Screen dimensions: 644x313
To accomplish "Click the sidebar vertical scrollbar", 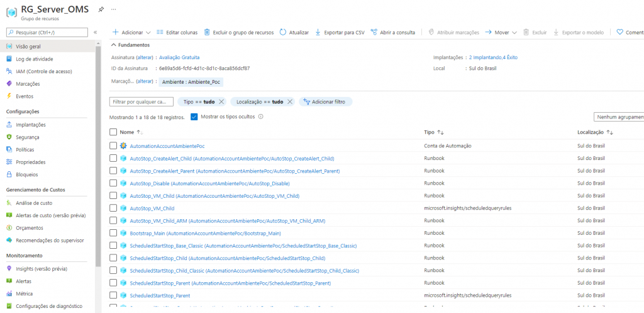I will pos(97,156).
